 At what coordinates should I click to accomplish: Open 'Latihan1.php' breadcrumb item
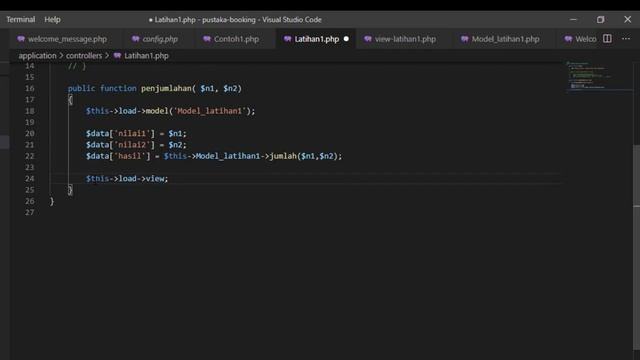coord(146,56)
